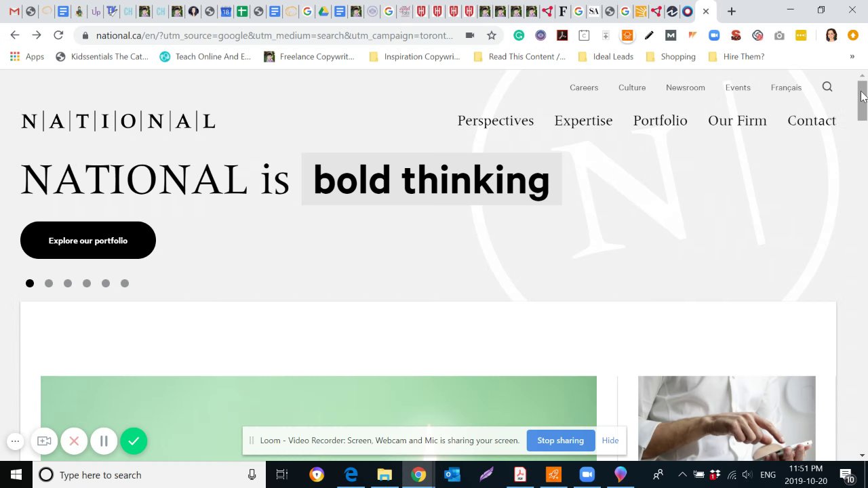Pause the Loom recording
This screenshot has height=488, width=868.
[x=104, y=441]
